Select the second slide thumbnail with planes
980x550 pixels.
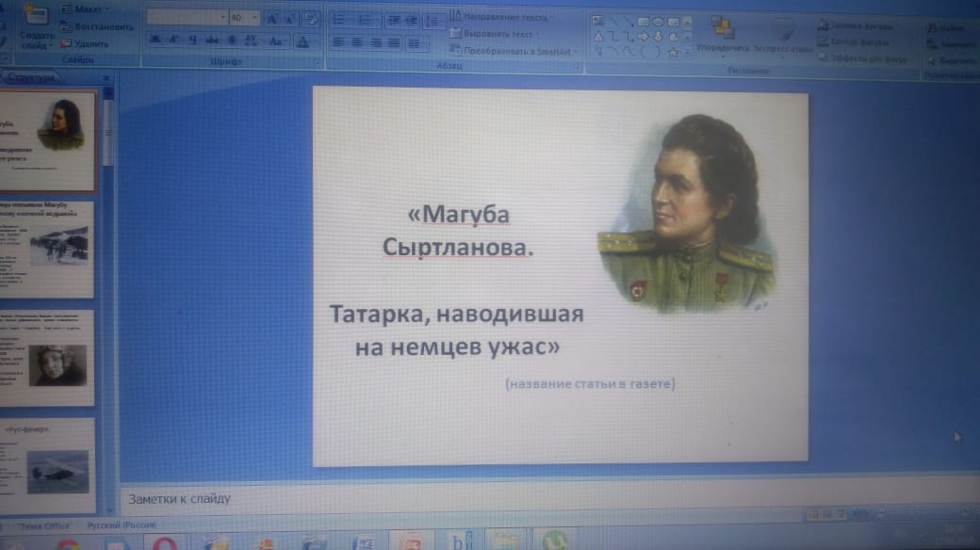coord(47,249)
